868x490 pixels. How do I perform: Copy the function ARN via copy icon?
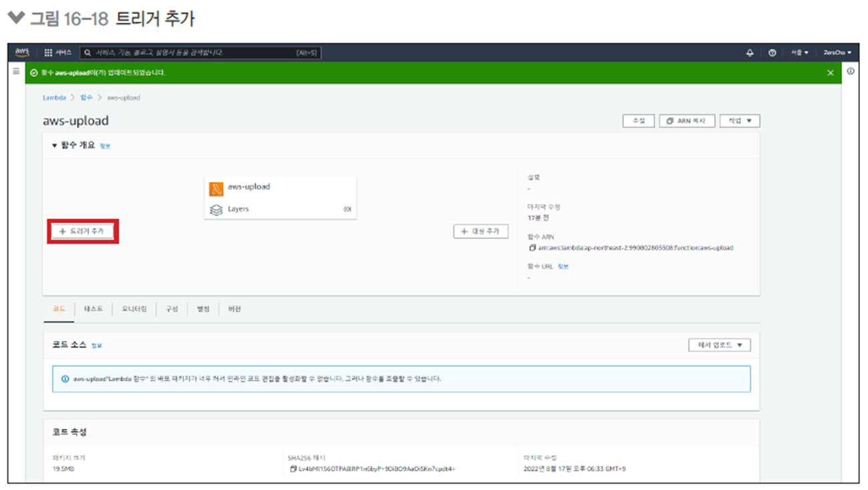(x=531, y=248)
